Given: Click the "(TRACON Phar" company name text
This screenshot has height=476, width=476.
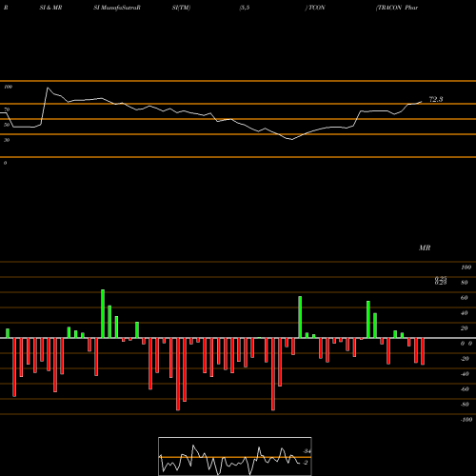Looking at the screenshot, I should click(397, 8).
